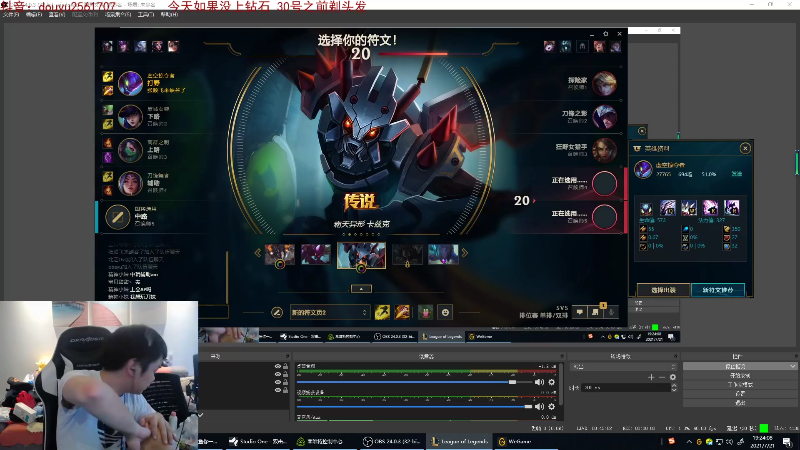Click the rune copy button beside 选择出装
Viewport: 800px width, 450px height.
718,290
